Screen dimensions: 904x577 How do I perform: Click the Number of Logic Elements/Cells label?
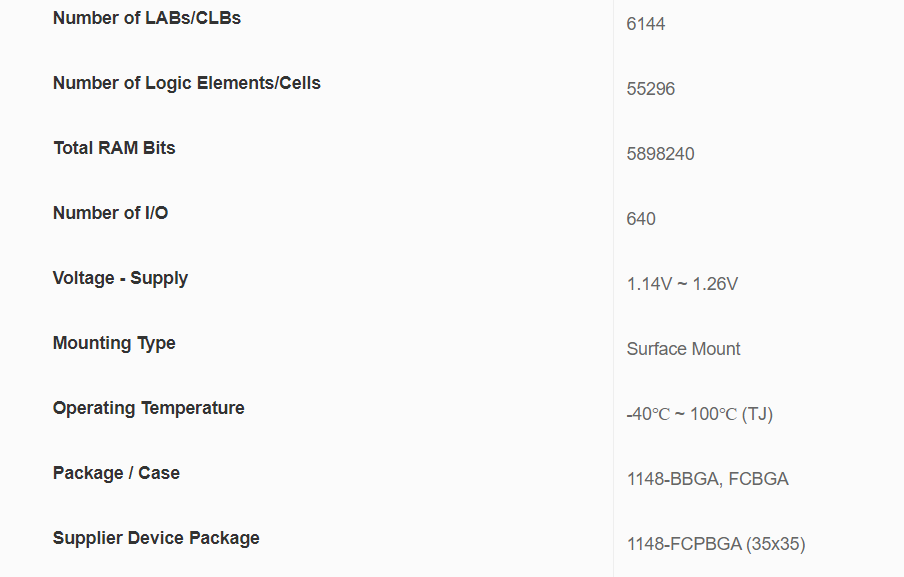coord(187,83)
